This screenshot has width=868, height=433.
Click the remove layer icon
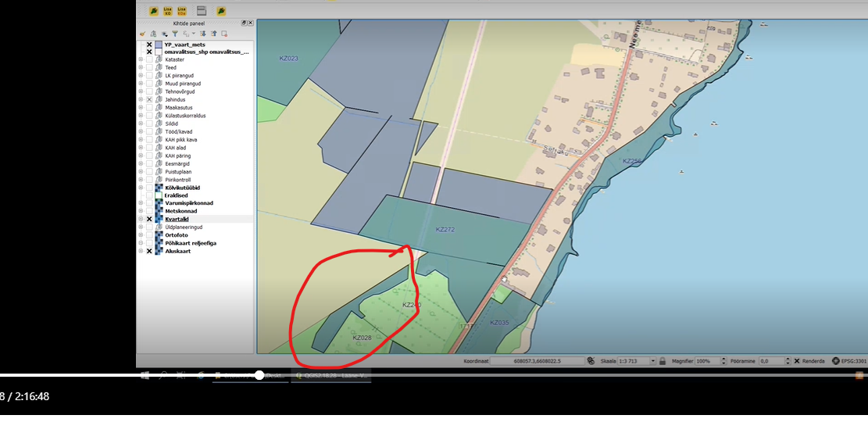coord(224,34)
